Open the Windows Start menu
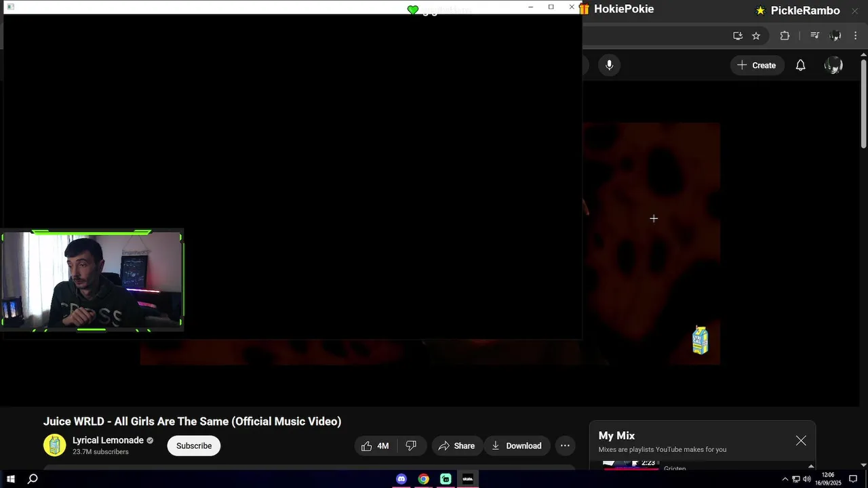This screenshot has width=868, height=488. (11, 479)
